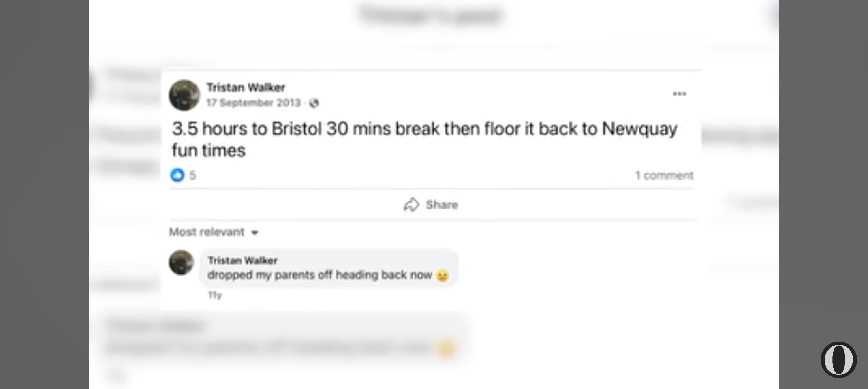Screen dimensions: 868x389
Task: Click the emoji in Tristan Walker's comment
Action: (x=442, y=276)
